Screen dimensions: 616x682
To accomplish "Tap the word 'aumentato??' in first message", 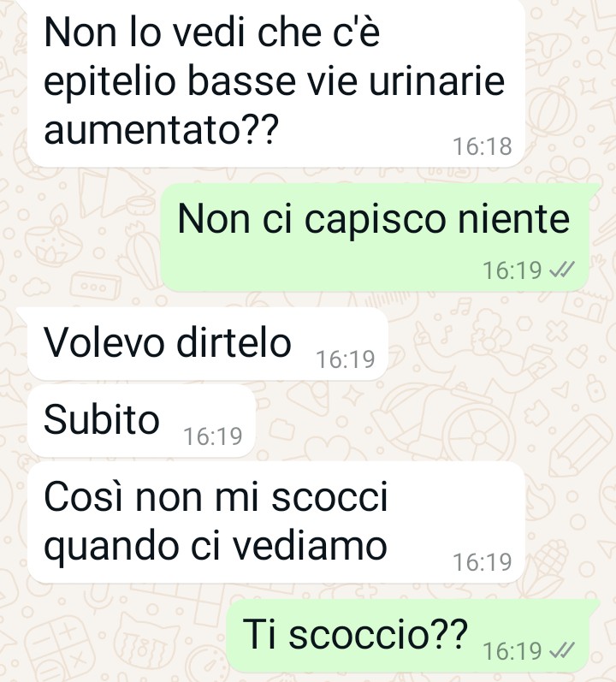I will click(x=161, y=129).
